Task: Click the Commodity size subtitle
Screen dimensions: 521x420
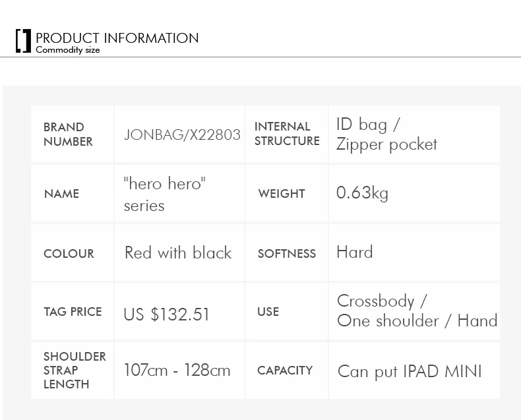Action: pyautogui.click(x=68, y=50)
